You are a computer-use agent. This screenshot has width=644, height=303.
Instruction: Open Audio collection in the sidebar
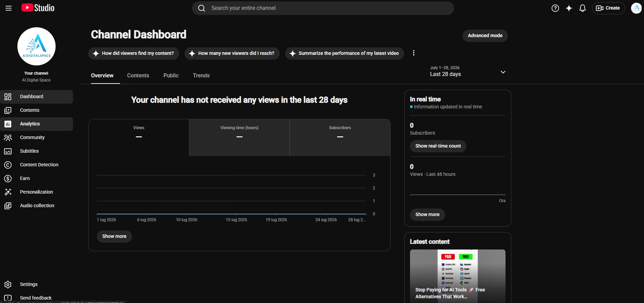(36, 206)
